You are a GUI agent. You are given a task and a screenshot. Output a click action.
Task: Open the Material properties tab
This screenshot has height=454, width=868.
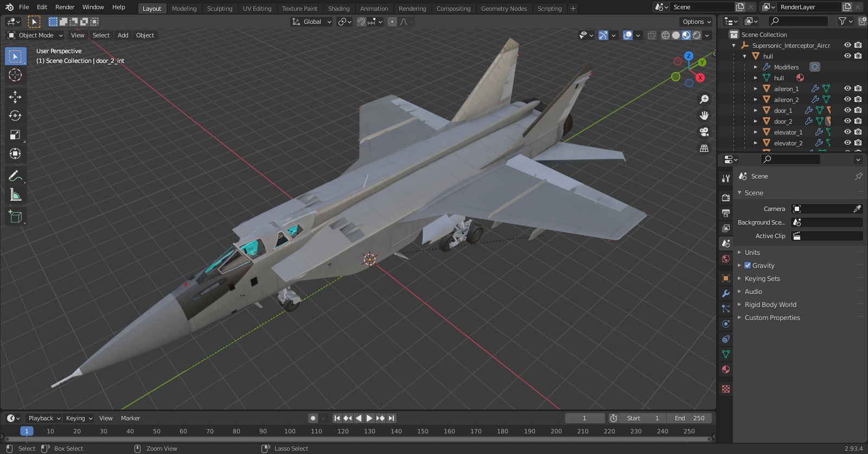(x=726, y=369)
